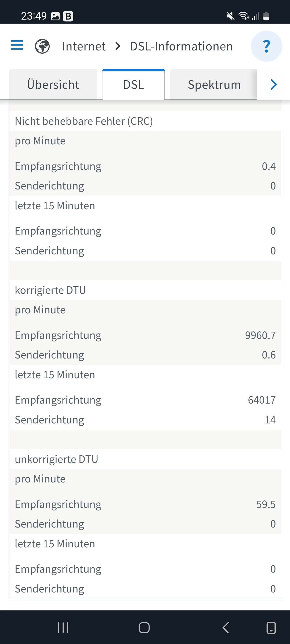Open the help question mark button

point(266,46)
